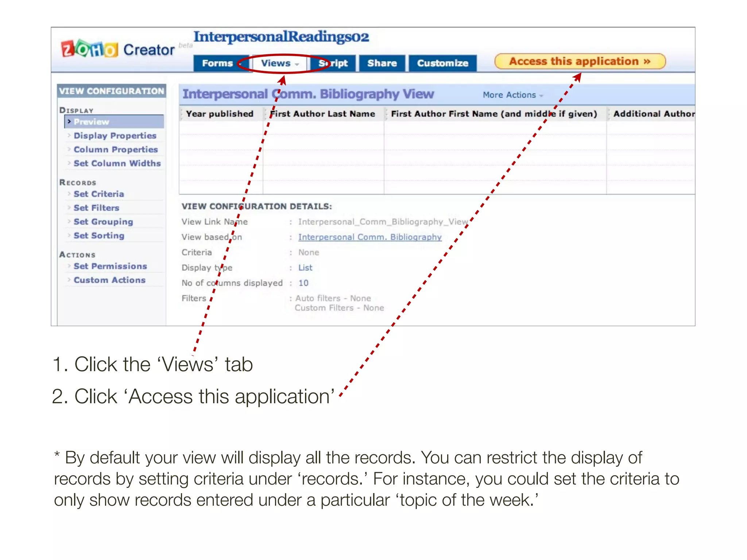Viewport: 747px width, 560px height.
Task: Click 'Access this application' button
Action: click(x=580, y=61)
